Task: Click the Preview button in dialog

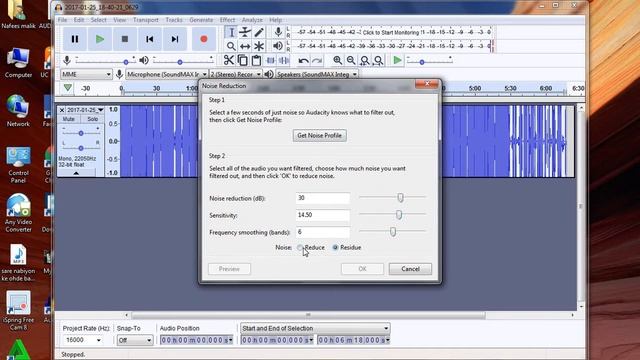Action: 229,269
